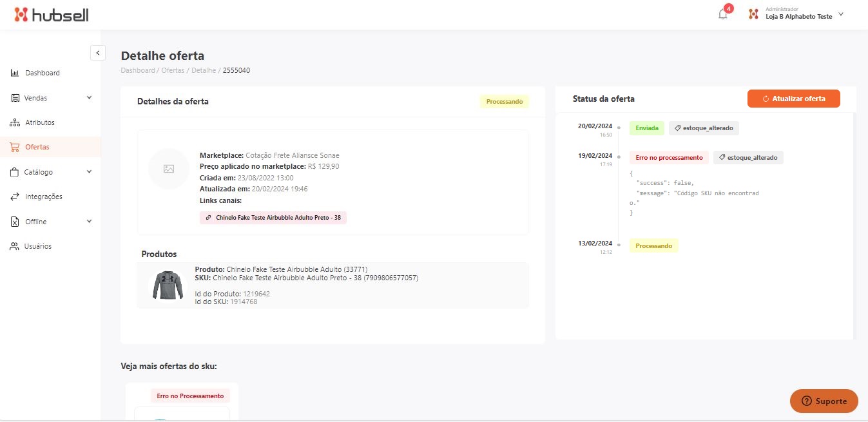868x422 pixels.
Task: Click the status panel vertical scrollbar
Action: click(854, 225)
